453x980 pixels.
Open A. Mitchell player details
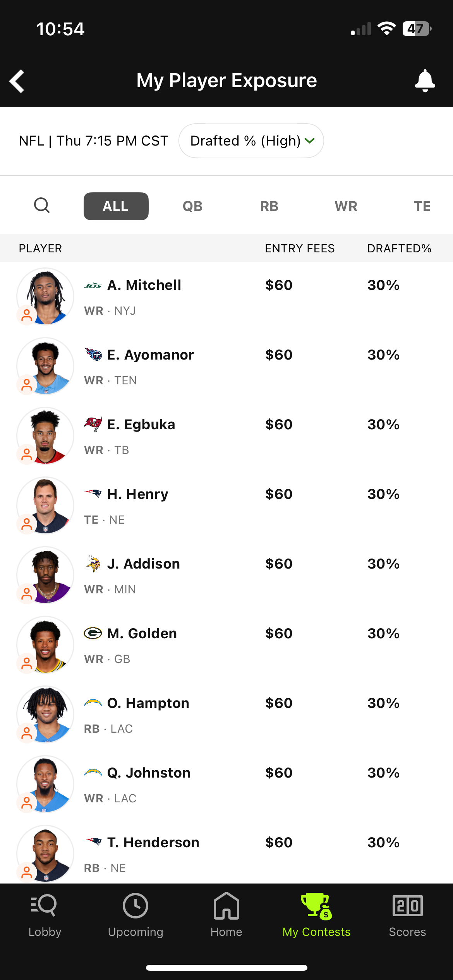coord(144,285)
